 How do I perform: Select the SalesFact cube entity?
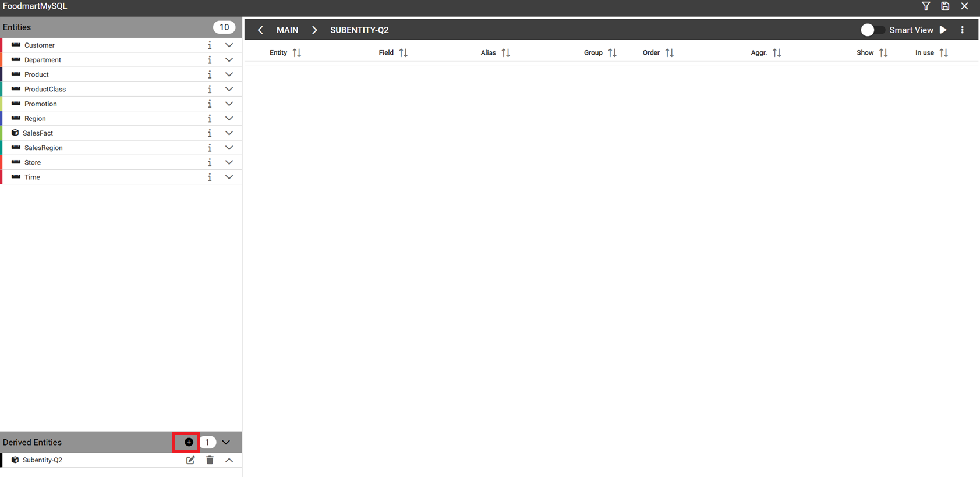[x=38, y=133]
